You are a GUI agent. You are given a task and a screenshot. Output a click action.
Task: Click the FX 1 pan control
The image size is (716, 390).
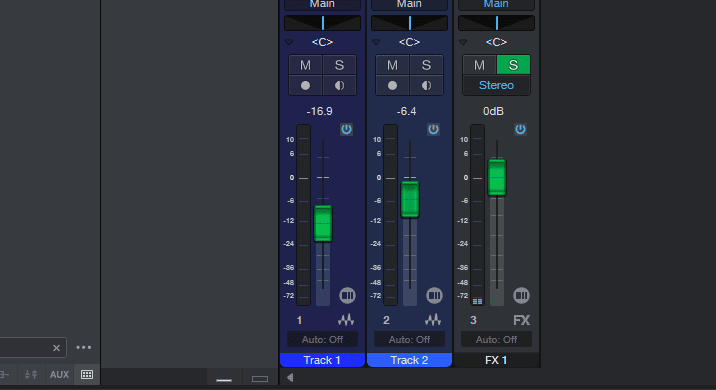496,23
